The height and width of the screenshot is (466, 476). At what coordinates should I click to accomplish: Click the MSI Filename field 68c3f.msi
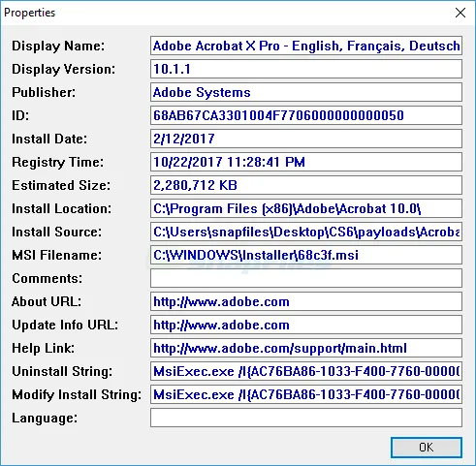tap(306, 255)
